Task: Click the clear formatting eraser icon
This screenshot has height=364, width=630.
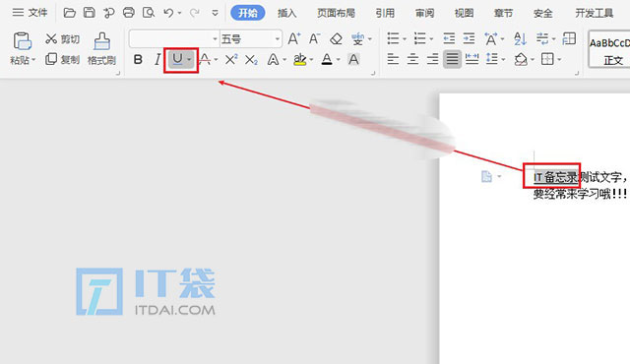Action: tap(336, 39)
